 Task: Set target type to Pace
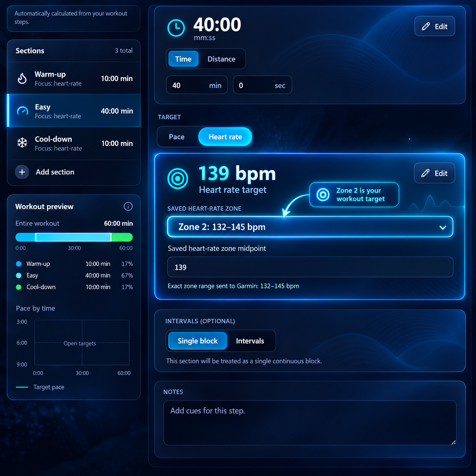(177, 137)
